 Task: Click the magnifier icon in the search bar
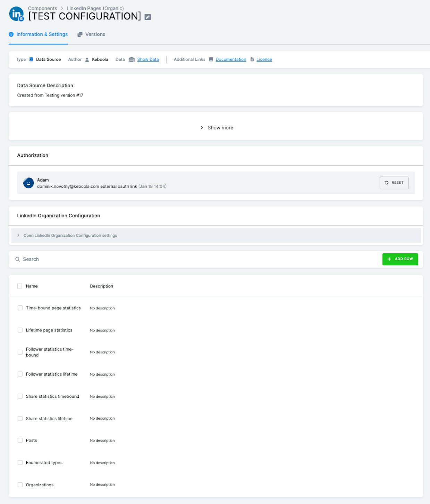[x=18, y=259]
